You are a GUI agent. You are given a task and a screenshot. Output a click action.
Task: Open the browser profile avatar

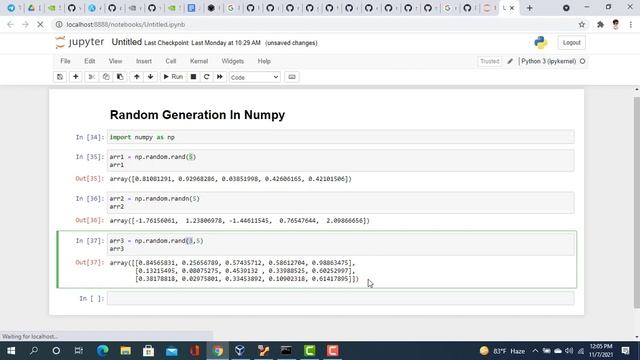click(x=616, y=24)
